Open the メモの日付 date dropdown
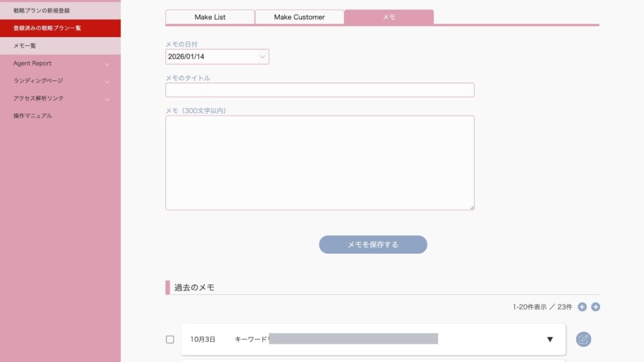The image size is (644, 362). (x=217, y=57)
